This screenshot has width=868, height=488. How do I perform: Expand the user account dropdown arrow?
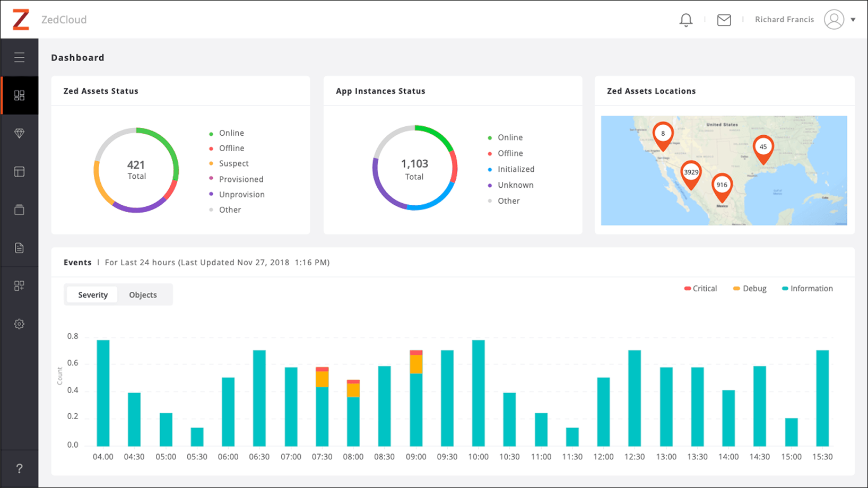(x=853, y=20)
